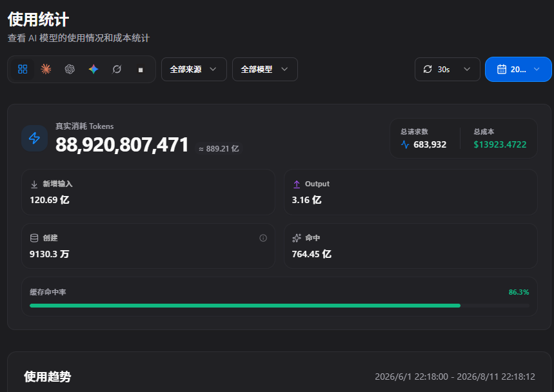Click the Output upload arrow icon
The width and height of the screenshot is (554, 392).
click(297, 184)
